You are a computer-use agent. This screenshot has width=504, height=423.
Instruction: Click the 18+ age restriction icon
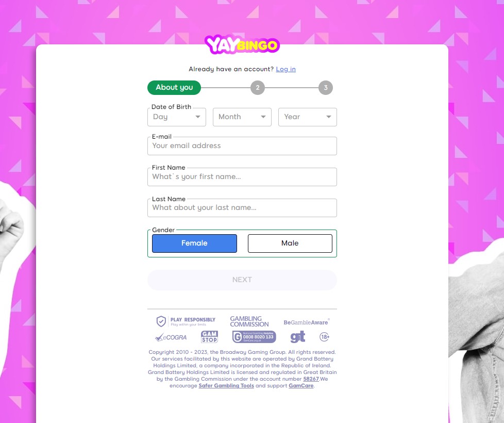tap(324, 337)
